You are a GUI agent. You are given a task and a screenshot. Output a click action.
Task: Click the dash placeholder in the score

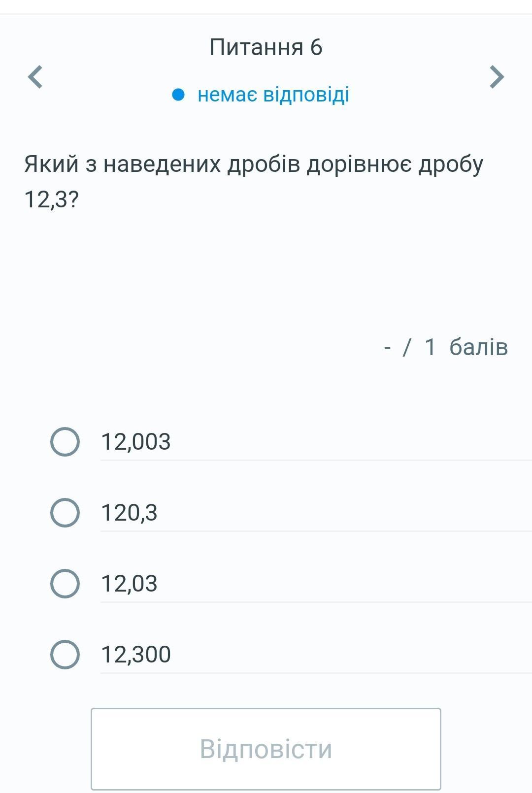(x=387, y=348)
